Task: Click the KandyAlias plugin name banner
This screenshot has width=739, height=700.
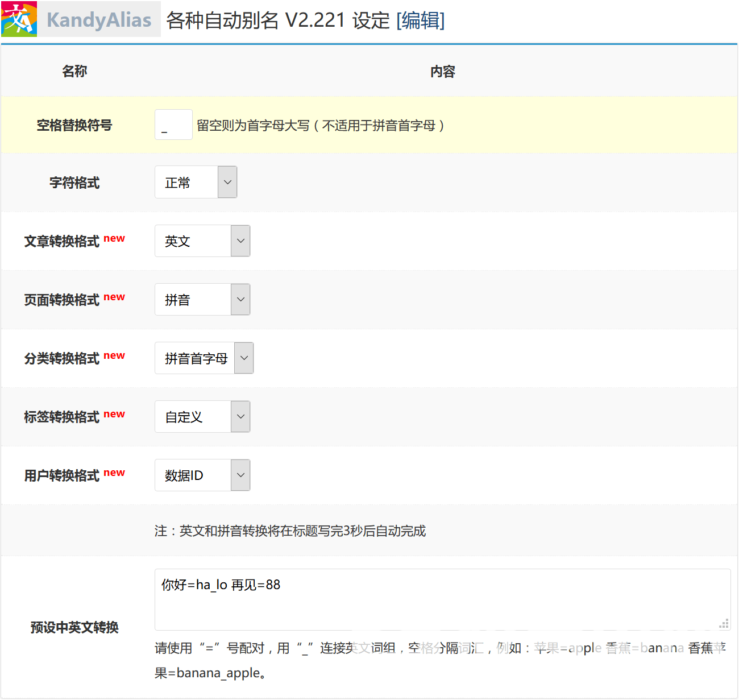Action: coord(99,20)
